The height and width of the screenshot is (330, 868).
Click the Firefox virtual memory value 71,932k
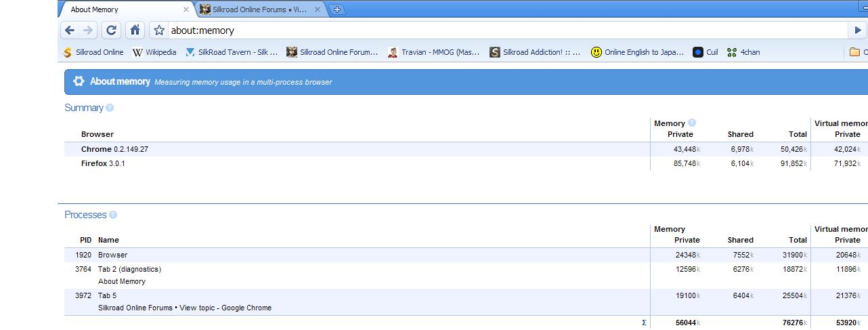coord(848,163)
